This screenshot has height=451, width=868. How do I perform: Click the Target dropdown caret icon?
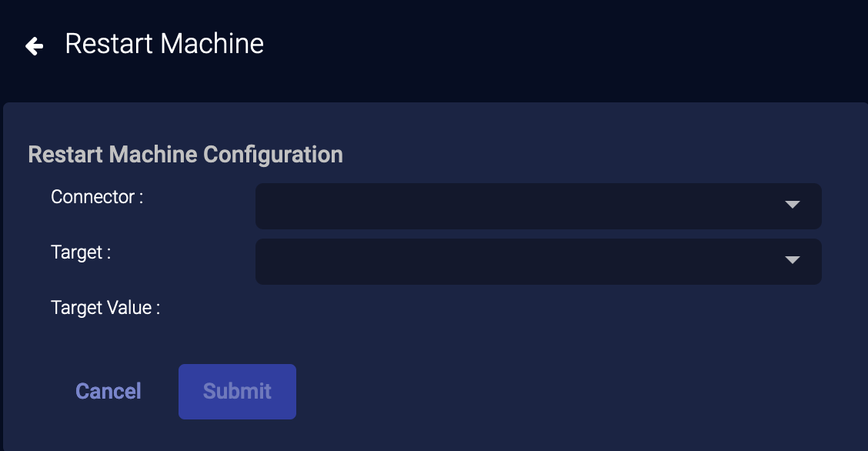793,261
